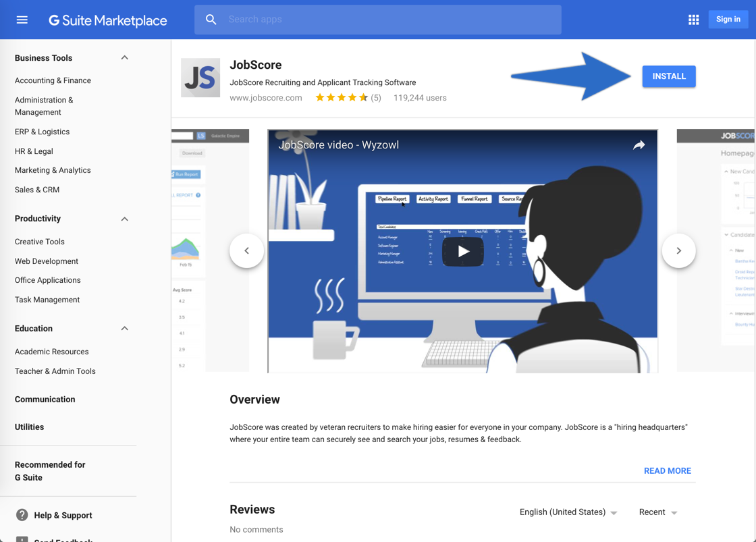Click the Education heading
The width and height of the screenshot is (756, 542).
[x=33, y=329]
